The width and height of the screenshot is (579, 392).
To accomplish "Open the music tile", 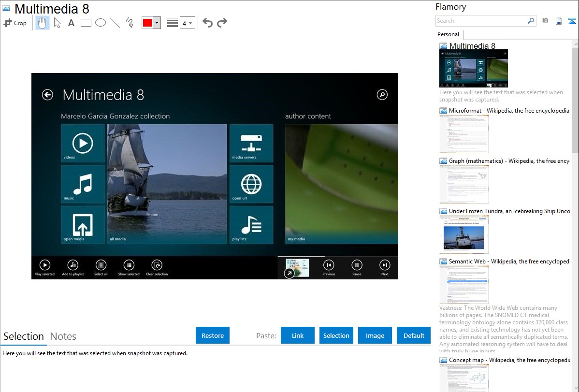I will coord(83,184).
